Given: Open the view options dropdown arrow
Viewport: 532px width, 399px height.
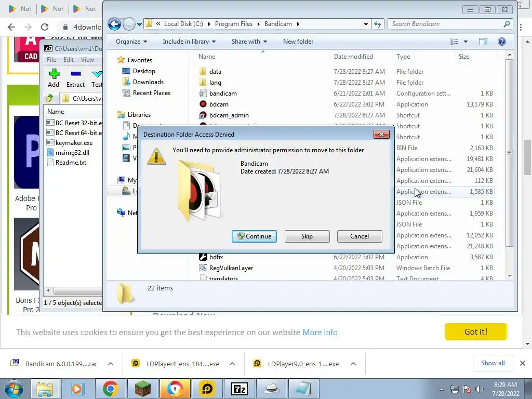Looking at the screenshot, I should [465, 42].
